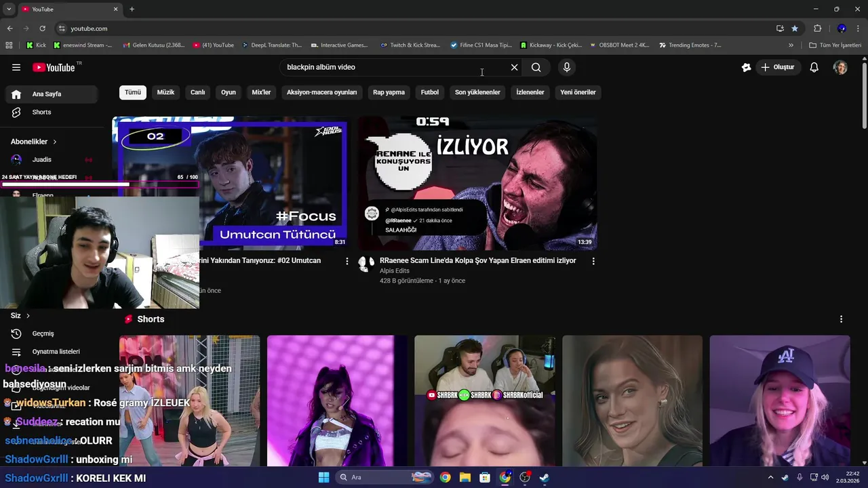Open the Shorts shelf options menu
This screenshot has height=488, width=868.
pos(841,319)
